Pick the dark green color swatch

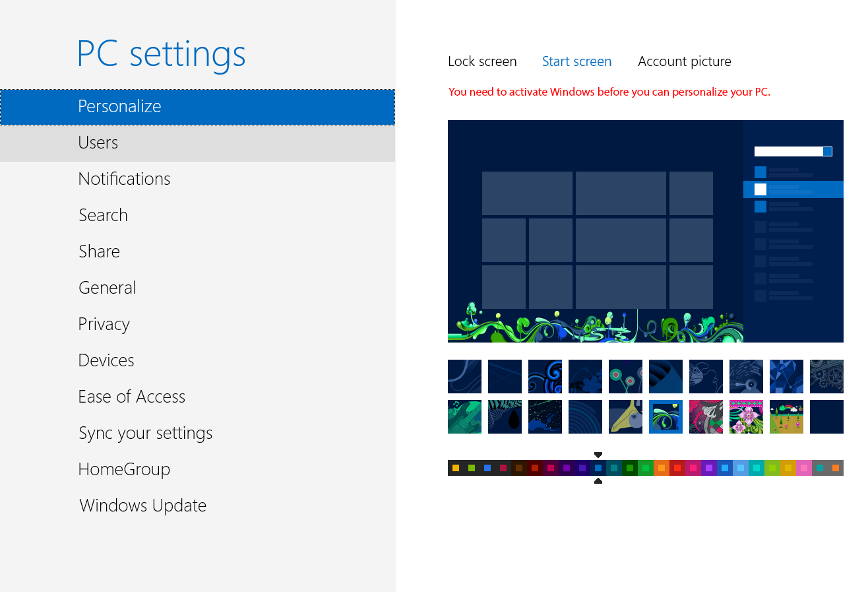[630, 468]
